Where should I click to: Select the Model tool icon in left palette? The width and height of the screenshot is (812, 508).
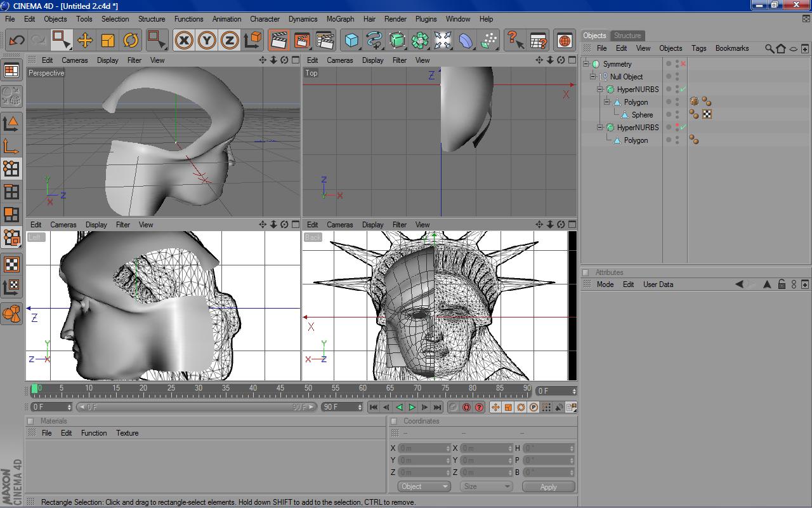click(11, 123)
